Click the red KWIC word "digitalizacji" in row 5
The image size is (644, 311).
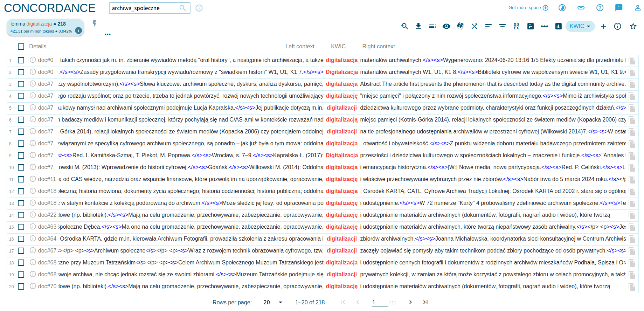tap(342, 108)
